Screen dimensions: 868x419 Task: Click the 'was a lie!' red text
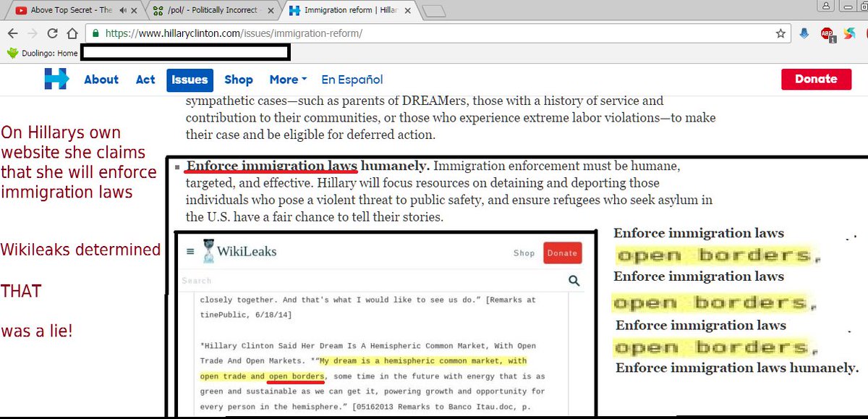click(x=36, y=331)
